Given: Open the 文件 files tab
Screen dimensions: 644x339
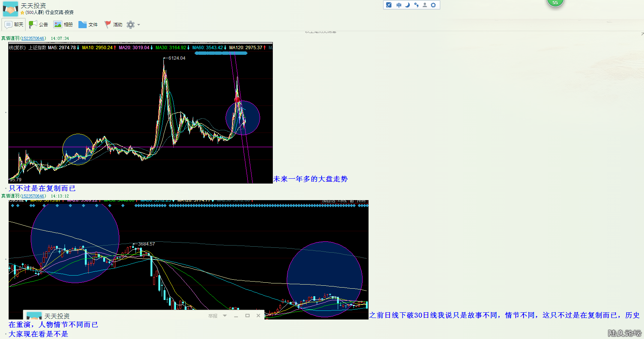Looking at the screenshot, I should pyautogui.click(x=88, y=25).
